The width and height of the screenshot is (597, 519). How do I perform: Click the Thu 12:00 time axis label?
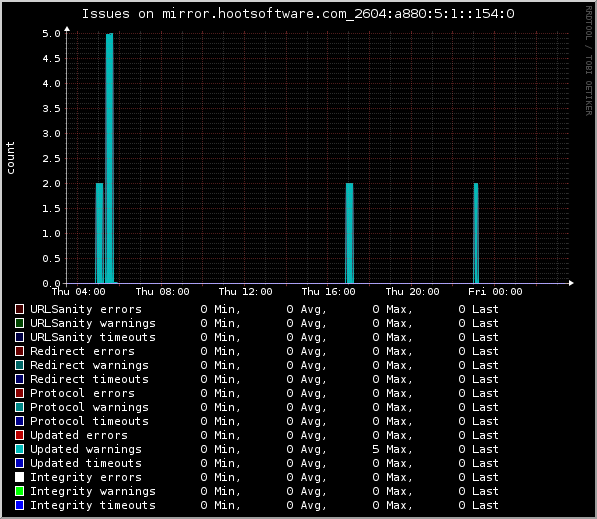coord(246,292)
